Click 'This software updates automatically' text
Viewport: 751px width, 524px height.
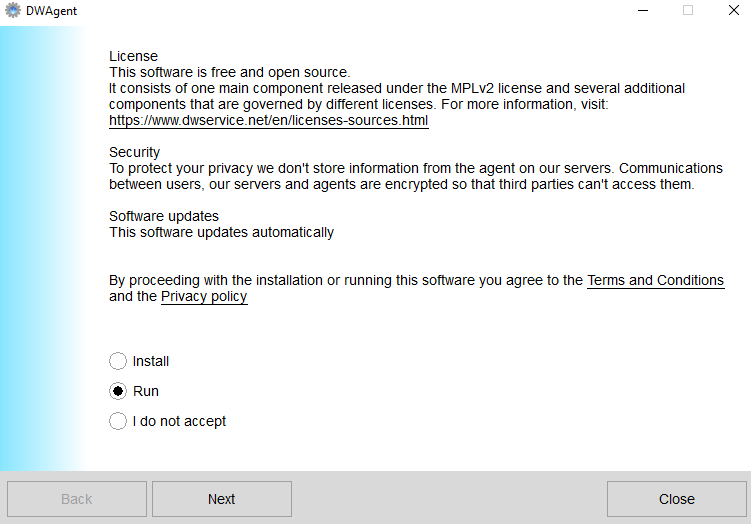(221, 232)
